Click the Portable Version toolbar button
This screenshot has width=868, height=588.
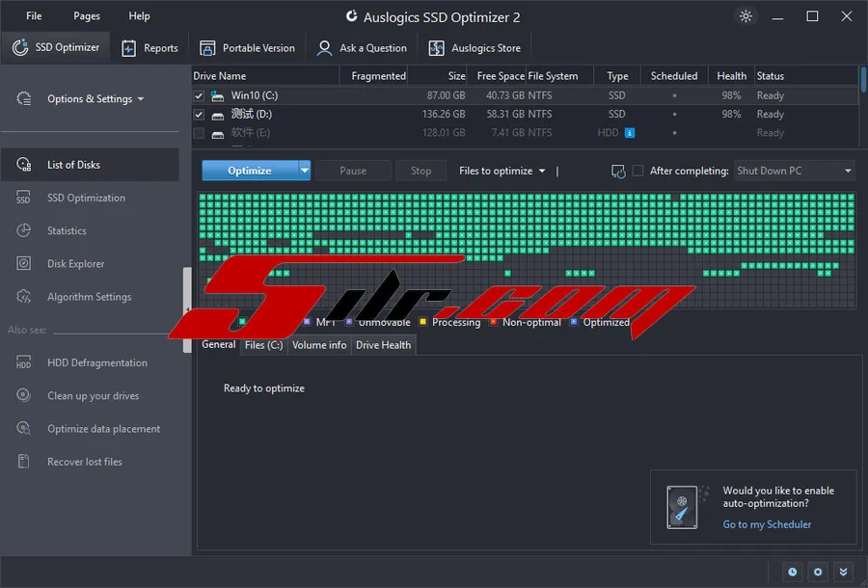click(x=247, y=48)
